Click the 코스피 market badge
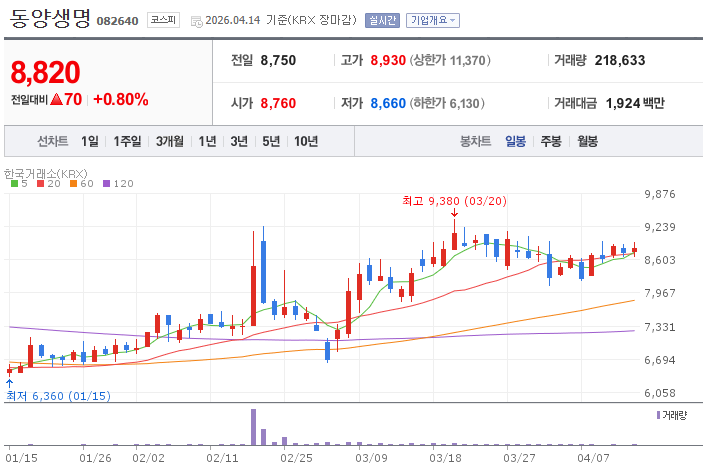The image size is (703, 474). (x=163, y=20)
